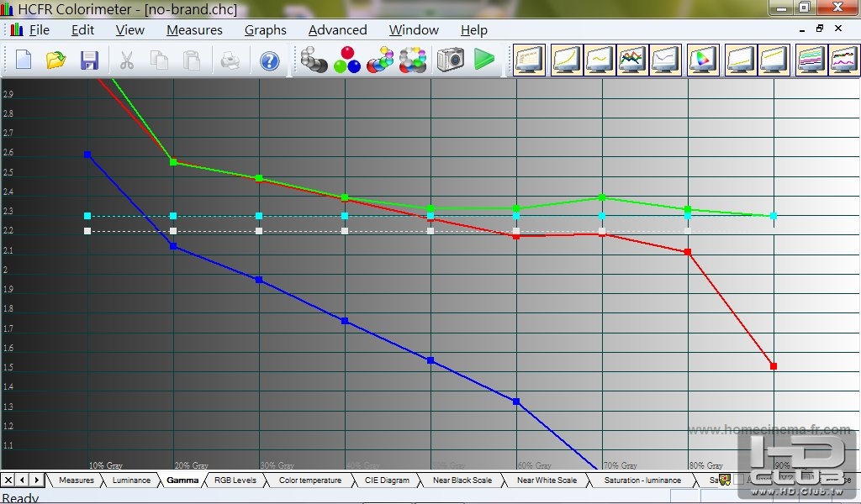Switch to the Near White Scale tab
The width and height of the screenshot is (861, 504).
pyautogui.click(x=547, y=480)
